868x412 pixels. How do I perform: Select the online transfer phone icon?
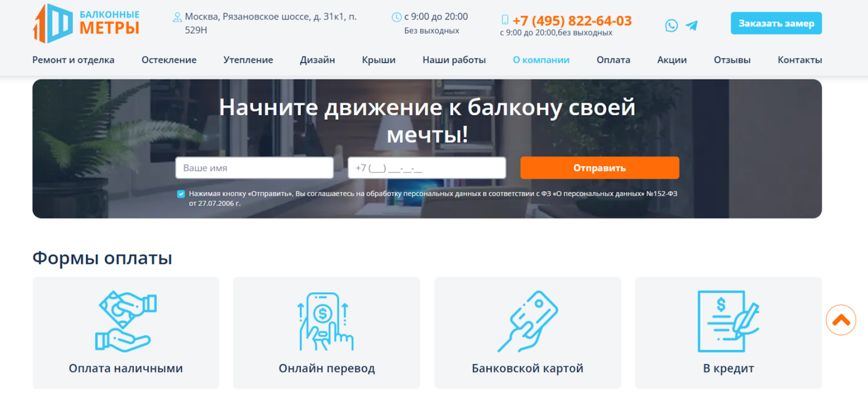pos(326,321)
